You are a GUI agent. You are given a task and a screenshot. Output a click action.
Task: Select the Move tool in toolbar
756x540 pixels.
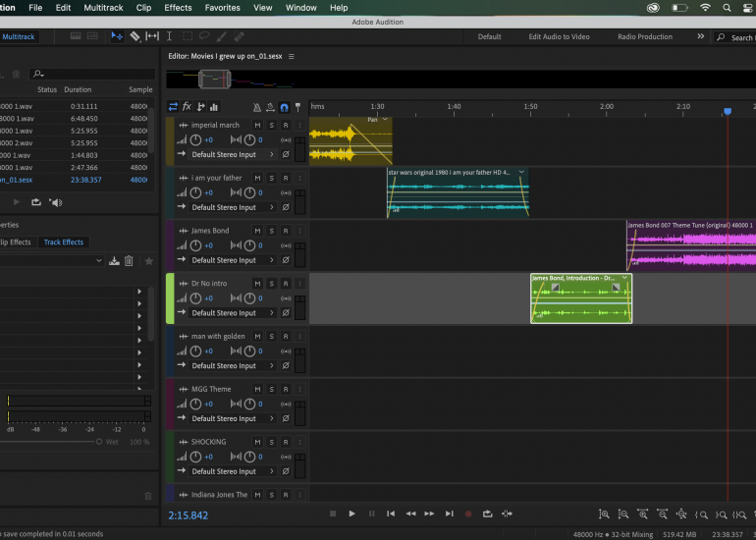(117, 37)
